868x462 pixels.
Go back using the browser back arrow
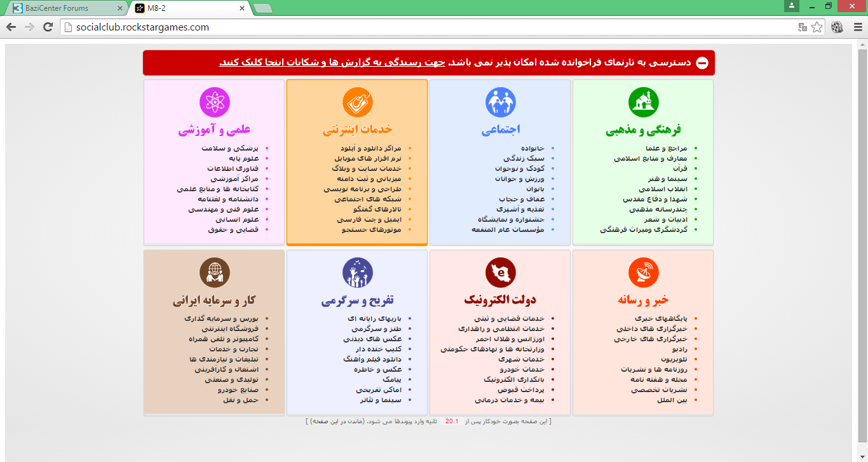pyautogui.click(x=11, y=27)
